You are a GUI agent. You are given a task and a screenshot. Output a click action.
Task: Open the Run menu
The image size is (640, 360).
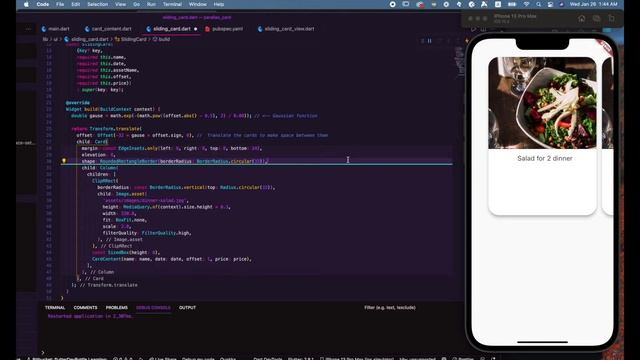[x=151, y=4]
